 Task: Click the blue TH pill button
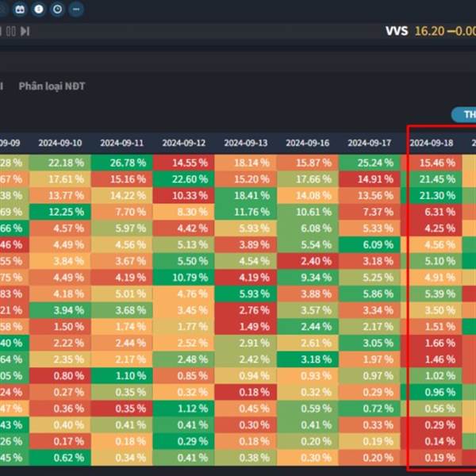click(464, 114)
